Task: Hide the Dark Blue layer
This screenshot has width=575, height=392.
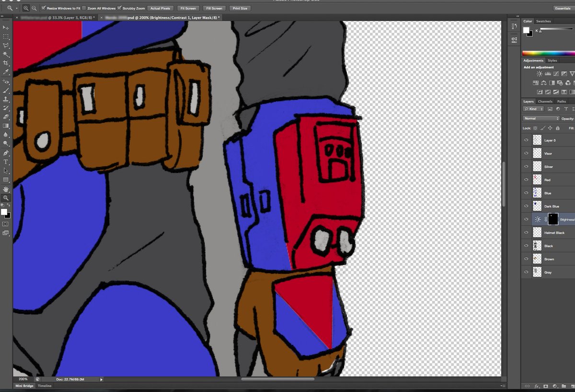Action: click(x=526, y=206)
